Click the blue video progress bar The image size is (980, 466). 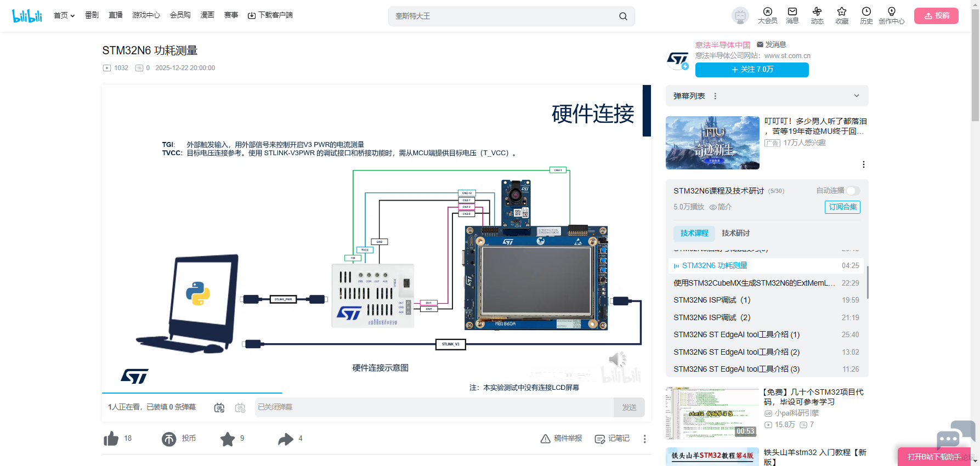(192, 393)
